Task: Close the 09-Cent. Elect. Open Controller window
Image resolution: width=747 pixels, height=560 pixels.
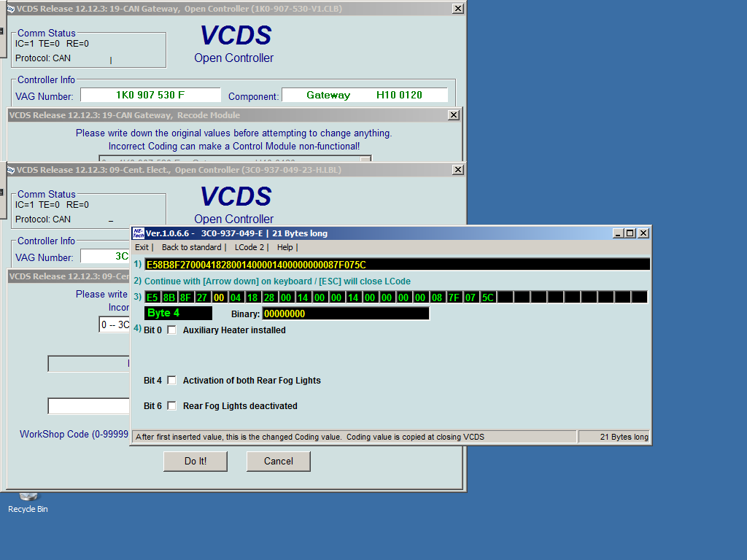Action: [457, 170]
